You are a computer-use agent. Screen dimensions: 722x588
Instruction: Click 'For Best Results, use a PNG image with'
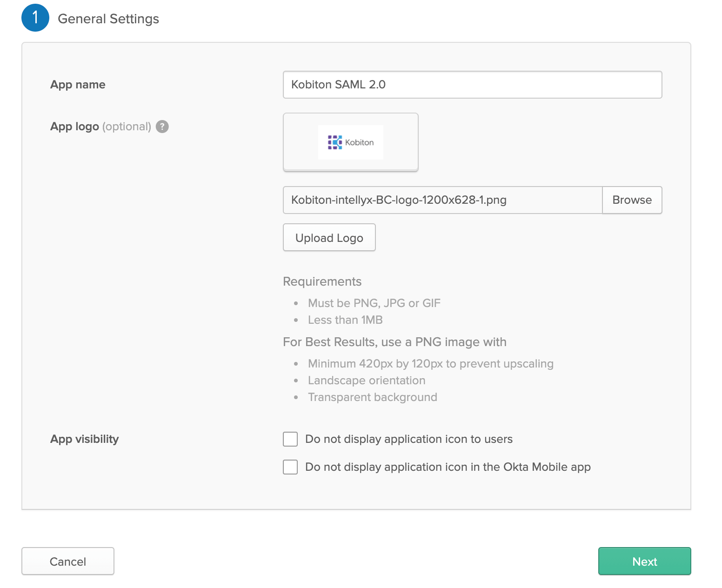tap(394, 342)
